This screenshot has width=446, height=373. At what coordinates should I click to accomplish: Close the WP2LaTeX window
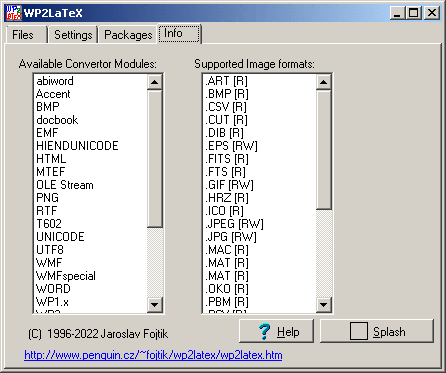(432, 13)
